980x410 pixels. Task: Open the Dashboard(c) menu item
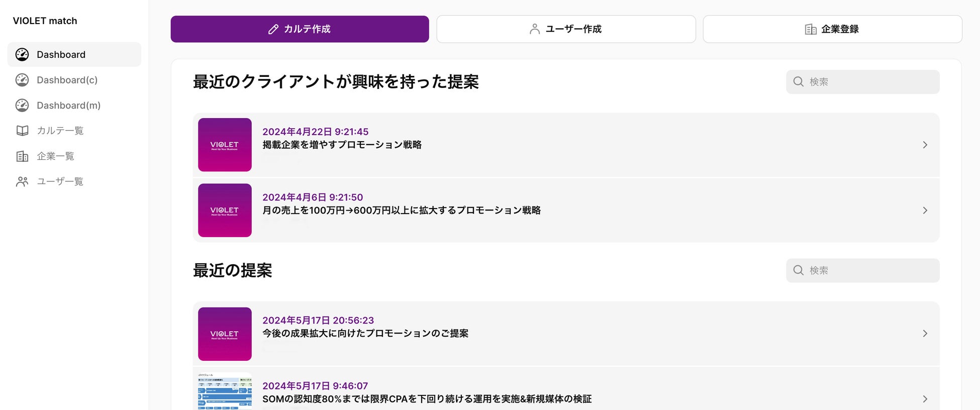pyautogui.click(x=74, y=80)
